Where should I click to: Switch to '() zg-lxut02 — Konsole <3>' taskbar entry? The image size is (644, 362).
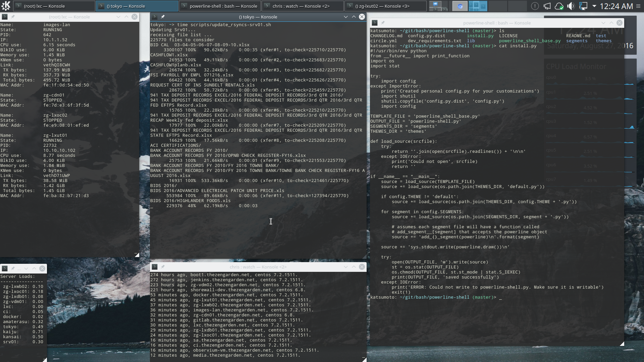[x=385, y=6]
